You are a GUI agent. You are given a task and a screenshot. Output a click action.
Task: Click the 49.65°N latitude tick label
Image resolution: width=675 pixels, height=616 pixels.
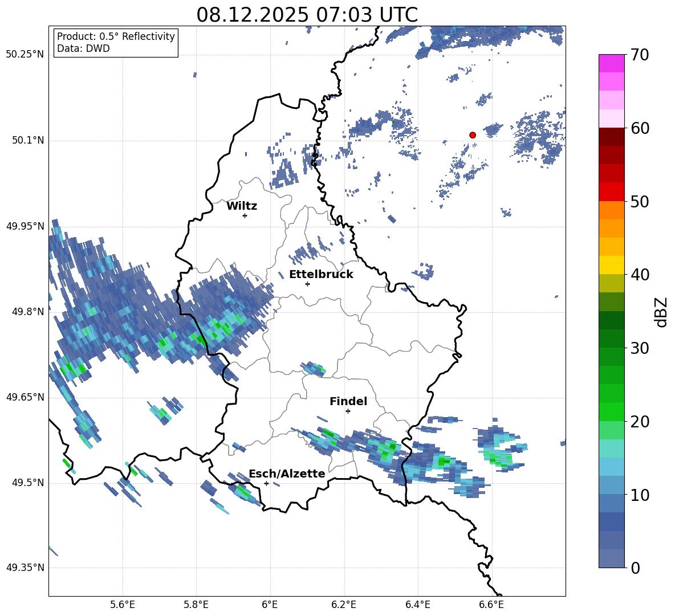[x=25, y=397]
